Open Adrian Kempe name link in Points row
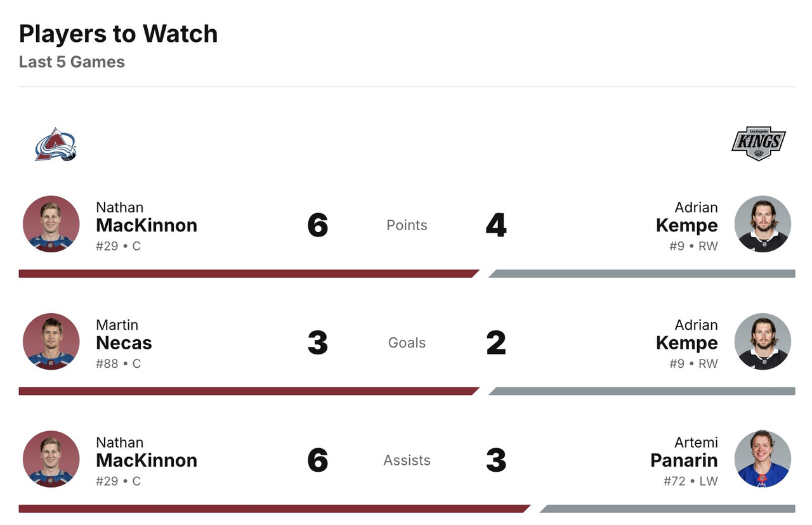Screen dimensions: 812x525 [686, 225]
